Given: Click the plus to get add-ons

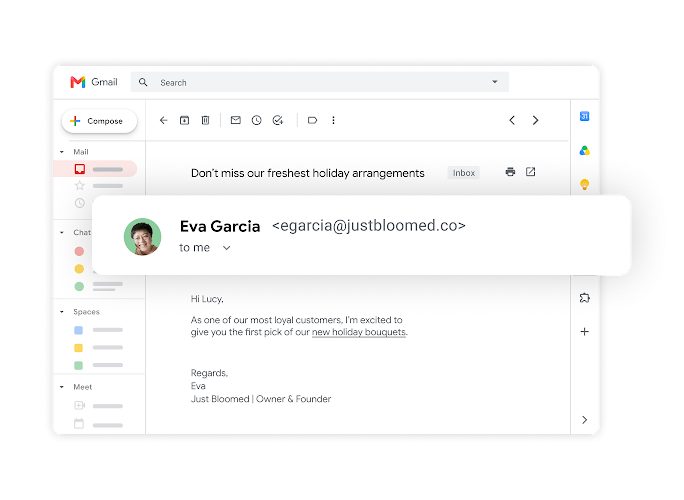Looking at the screenshot, I should [585, 332].
